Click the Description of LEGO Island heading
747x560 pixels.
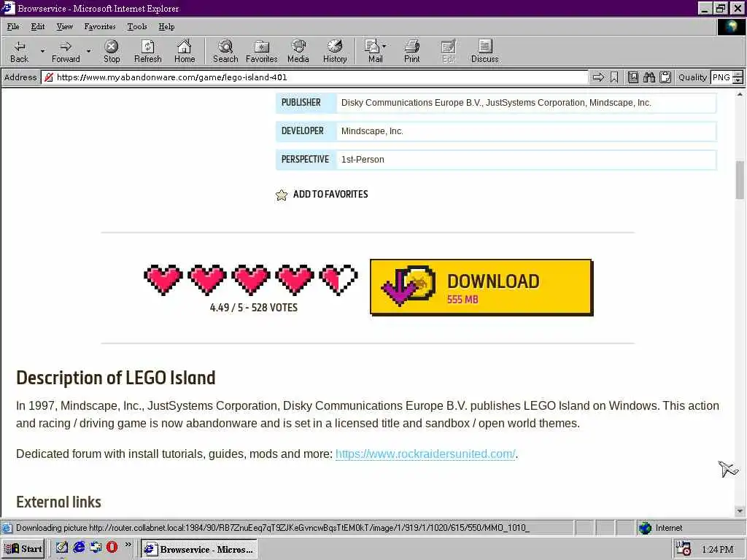point(116,378)
